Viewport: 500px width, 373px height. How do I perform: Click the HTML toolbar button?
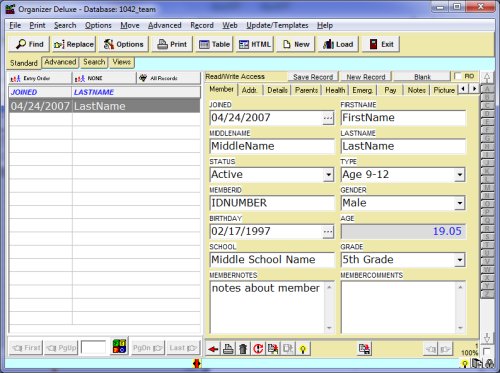pos(255,44)
